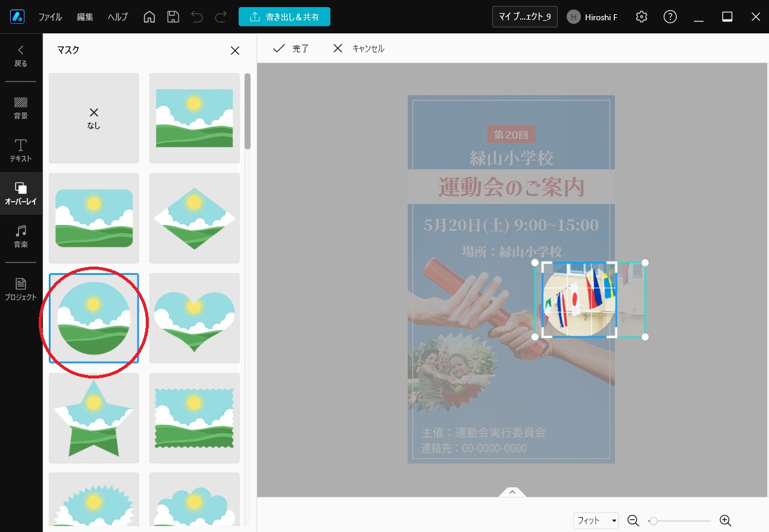Viewport: 769px width, 532px height.
Task: Undo the last action
Action: point(197,17)
